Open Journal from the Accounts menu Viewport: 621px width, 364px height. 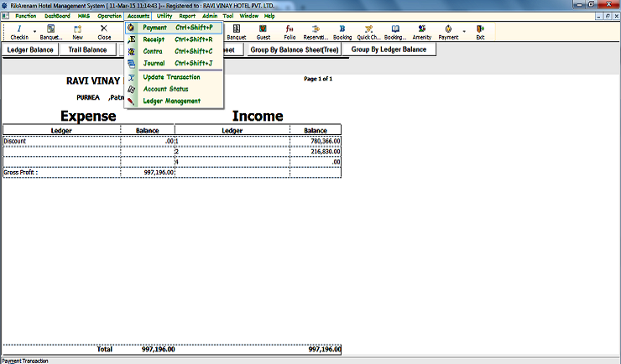tap(154, 63)
